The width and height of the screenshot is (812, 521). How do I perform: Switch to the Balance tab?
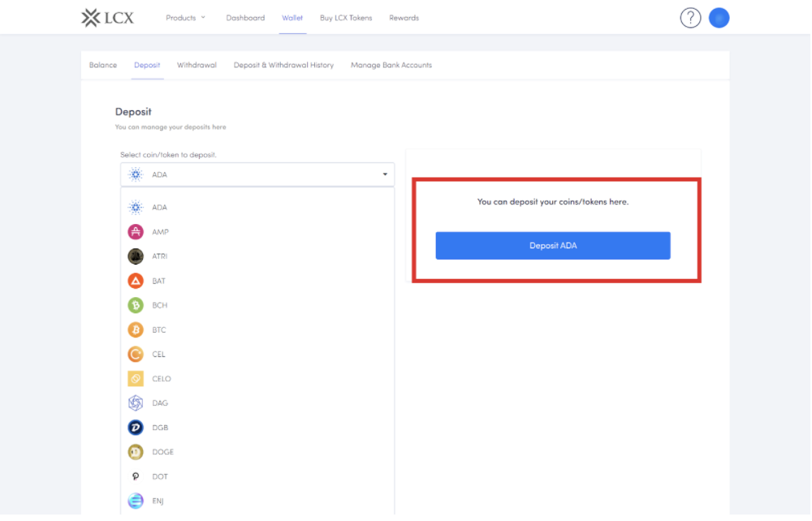[x=103, y=65]
